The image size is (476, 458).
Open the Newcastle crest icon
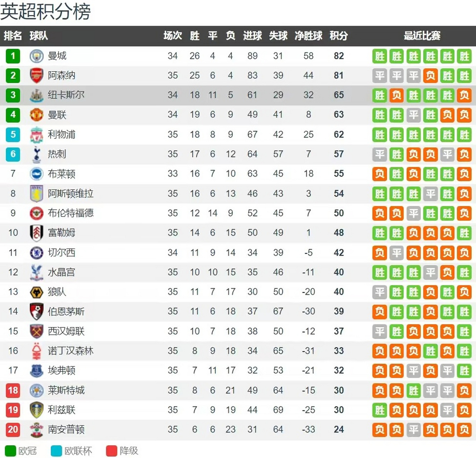[x=36, y=95]
